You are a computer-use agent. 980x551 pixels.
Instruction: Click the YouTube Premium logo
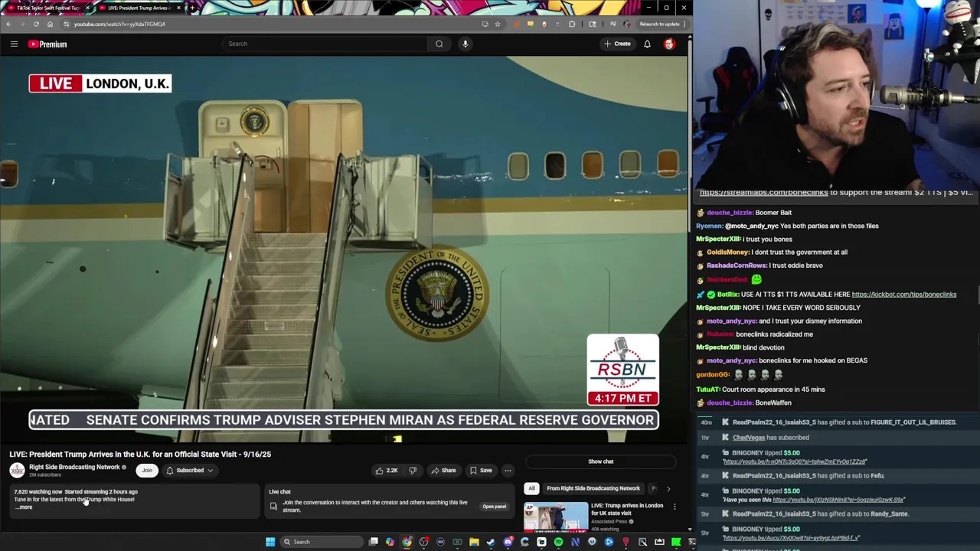(47, 44)
